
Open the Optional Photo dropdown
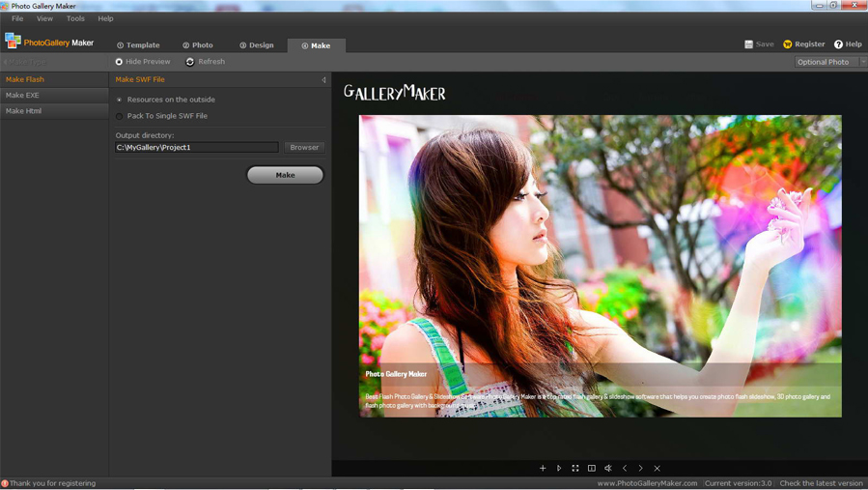click(x=830, y=62)
